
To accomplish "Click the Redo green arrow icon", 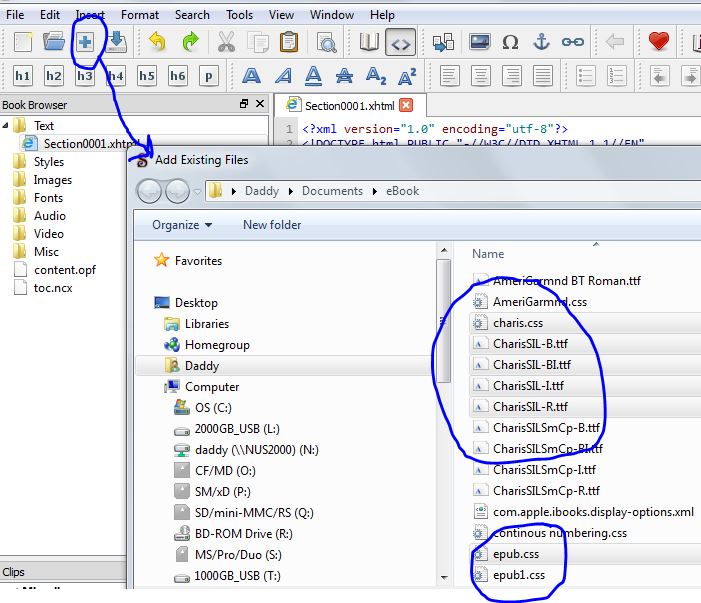I will point(190,42).
